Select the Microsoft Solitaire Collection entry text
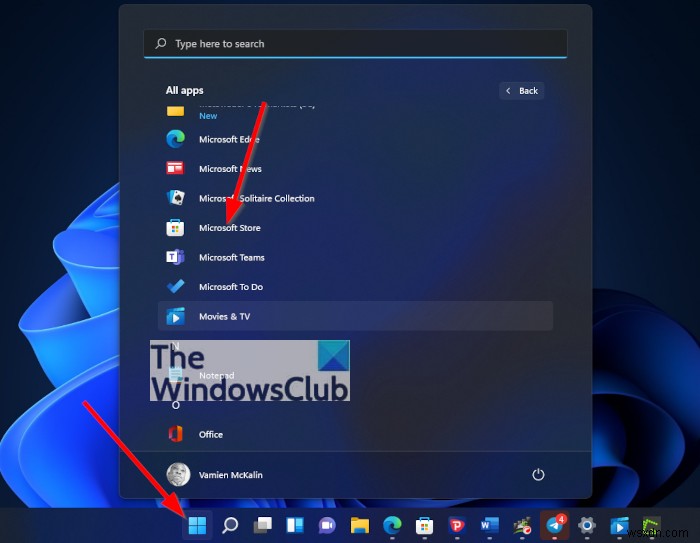Viewport: 700px width, 543px height. pyautogui.click(x=257, y=198)
